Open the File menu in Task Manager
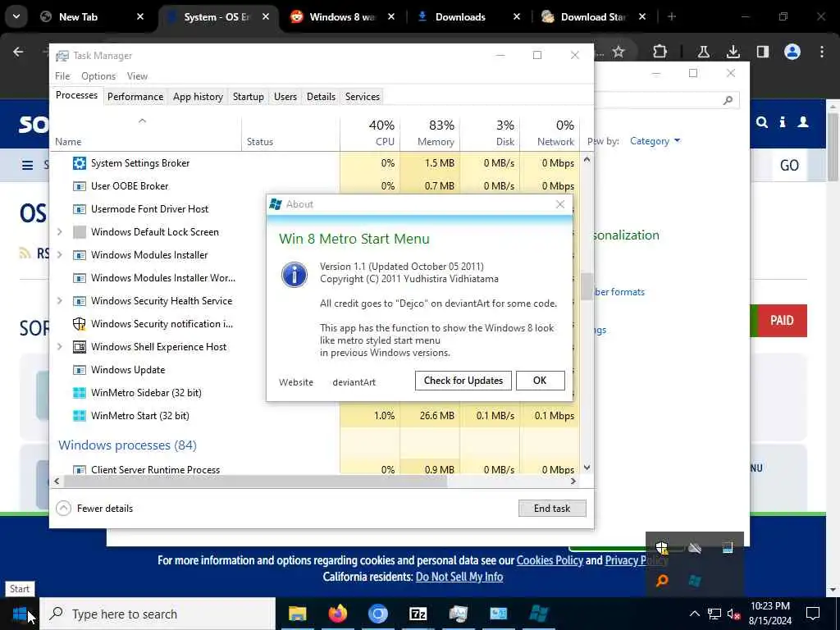 point(62,76)
